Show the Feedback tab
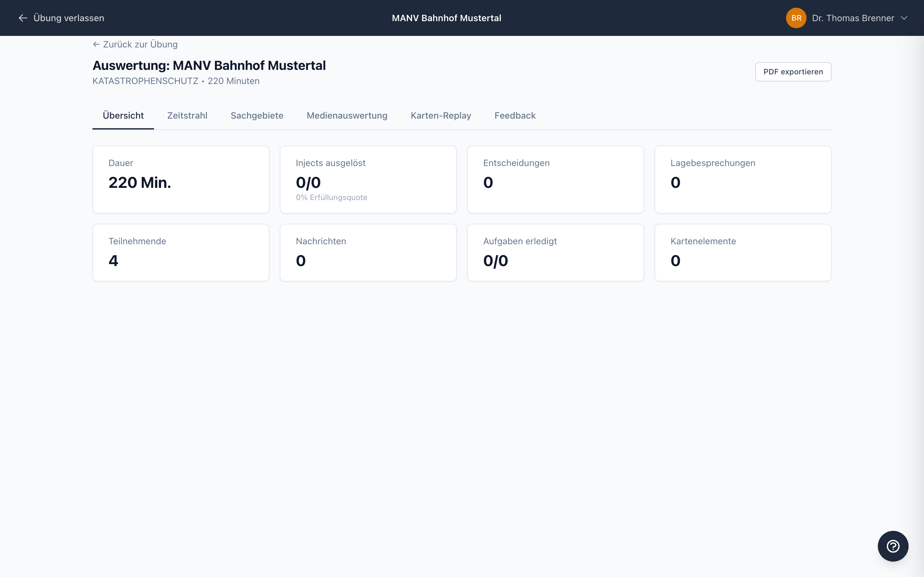 point(515,116)
